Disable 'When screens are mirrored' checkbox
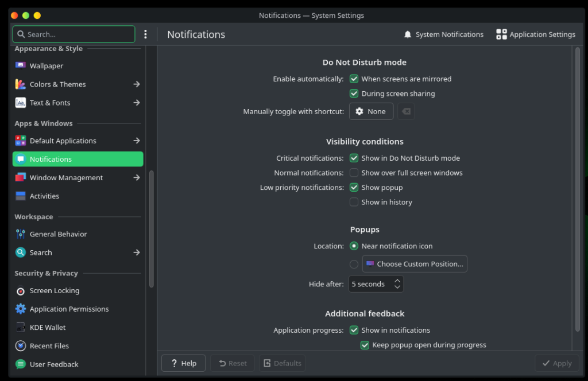The width and height of the screenshot is (588, 381). tap(354, 79)
